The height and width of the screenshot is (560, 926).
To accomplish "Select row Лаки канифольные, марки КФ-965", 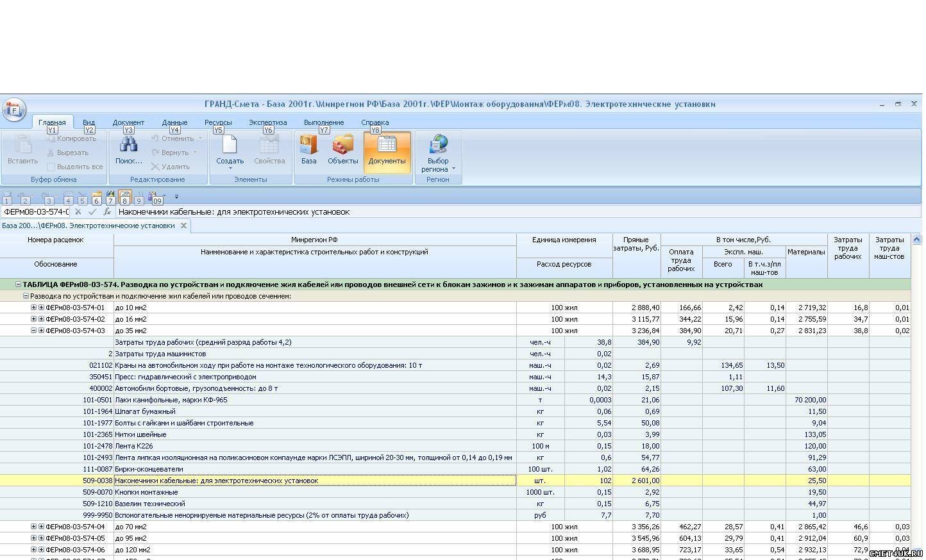I will (455, 400).
